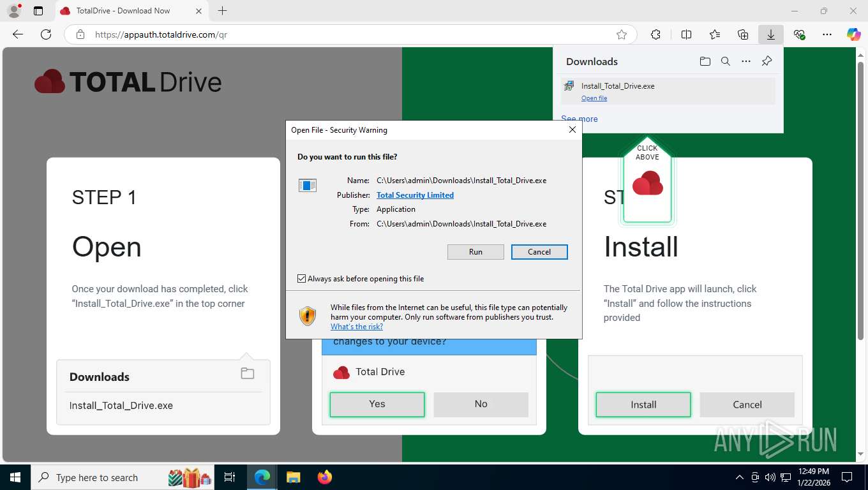Click the browser profile avatar icon
This screenshot has width=868, height=490.
point(13,11)
